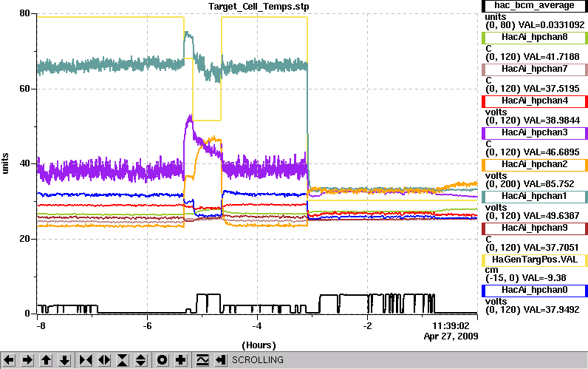Click the -6 x-axis tick label

click(148, 326)
